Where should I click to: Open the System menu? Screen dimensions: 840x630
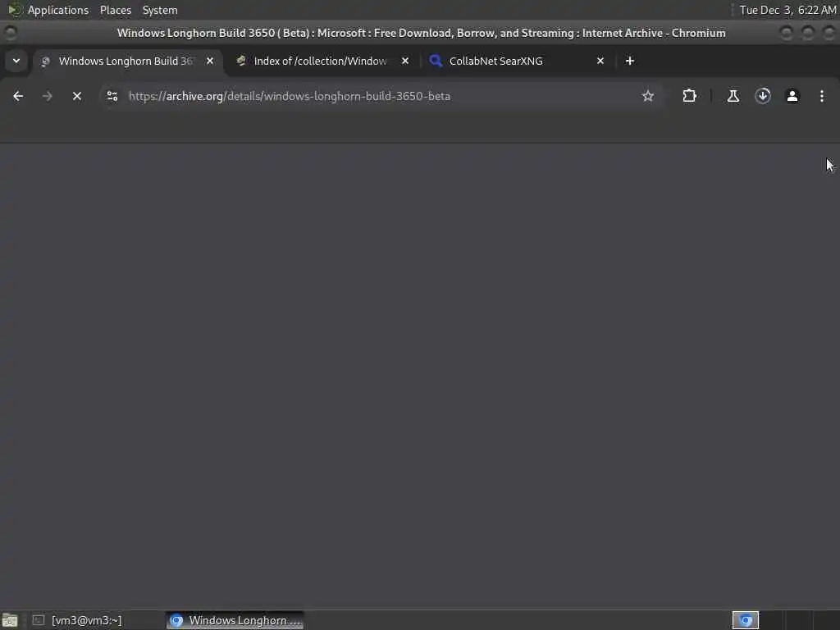pyautogui.click(x=160, y=10)
